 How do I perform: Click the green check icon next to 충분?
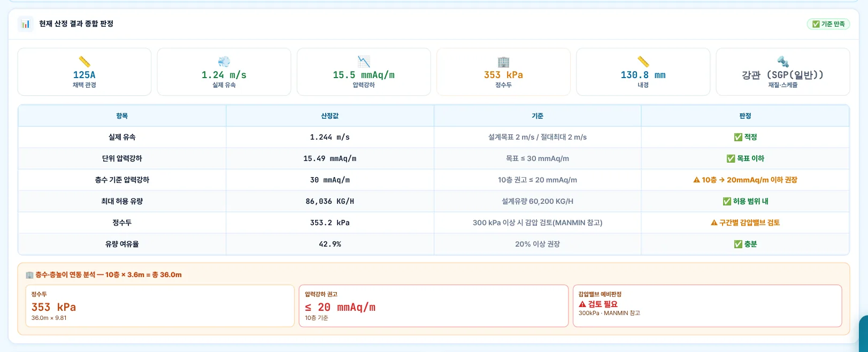point(738,244)
